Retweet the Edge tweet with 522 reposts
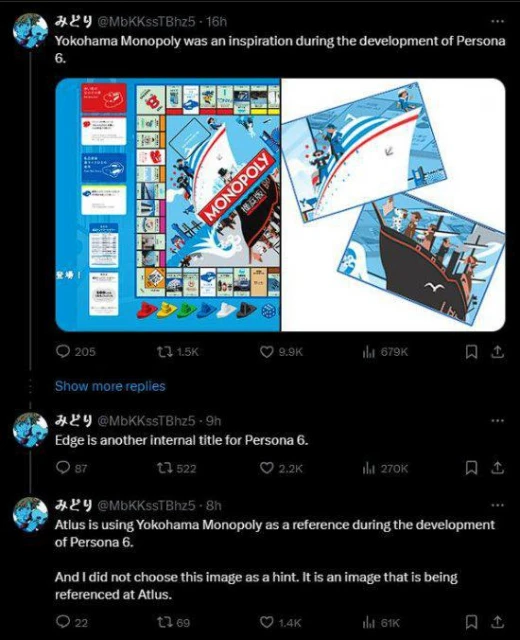 tap(164, 468)
